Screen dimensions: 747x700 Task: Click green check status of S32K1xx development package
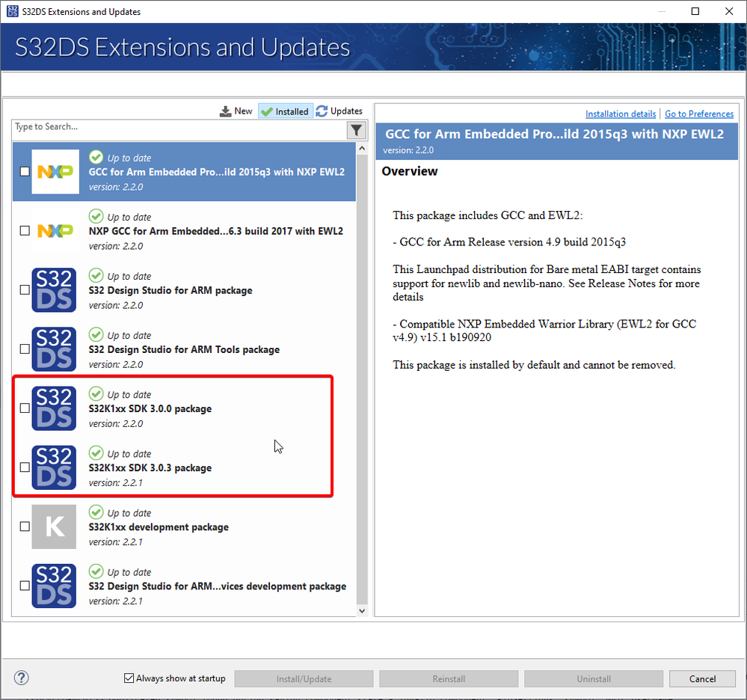click(x=96, y=512)
